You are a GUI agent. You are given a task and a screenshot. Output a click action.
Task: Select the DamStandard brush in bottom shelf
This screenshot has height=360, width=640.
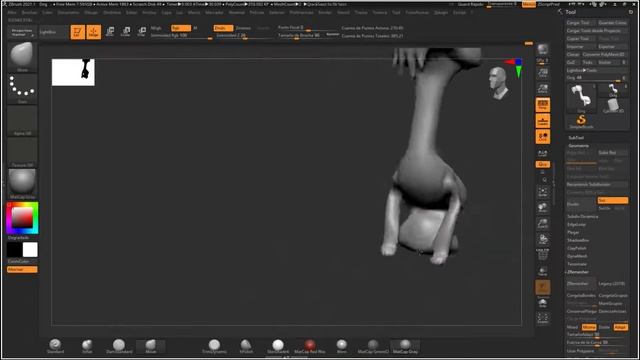point(119,346)
